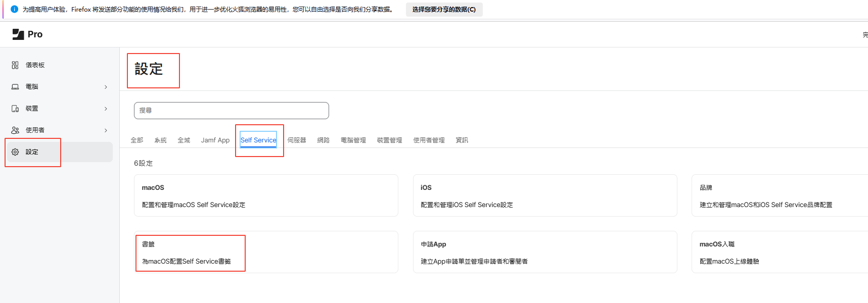
Task: Open 裝置 in the sidebar
Action: coord(60,109)
